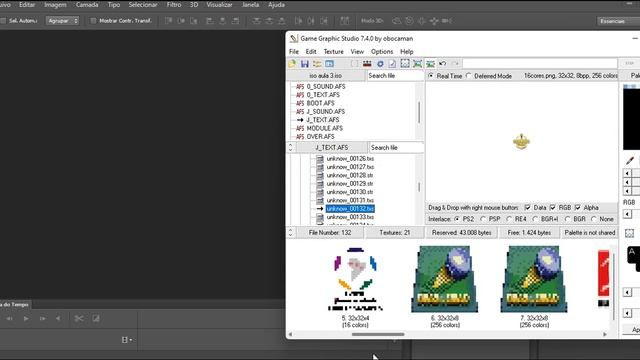Click the J_TEXT.AFS header button
This screenshot has width=640, height=360.
coord(331,147)
